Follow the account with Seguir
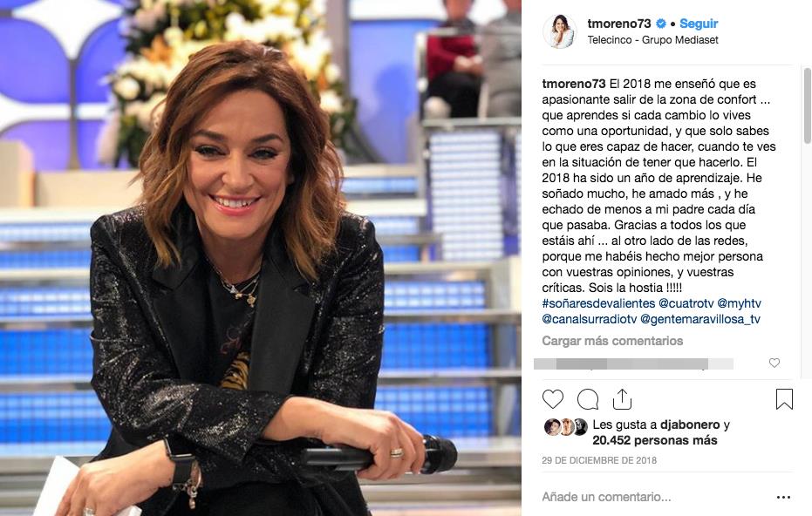Image resolution: width=812 pixels, height=516 pixels. click(x=699, y=24)
